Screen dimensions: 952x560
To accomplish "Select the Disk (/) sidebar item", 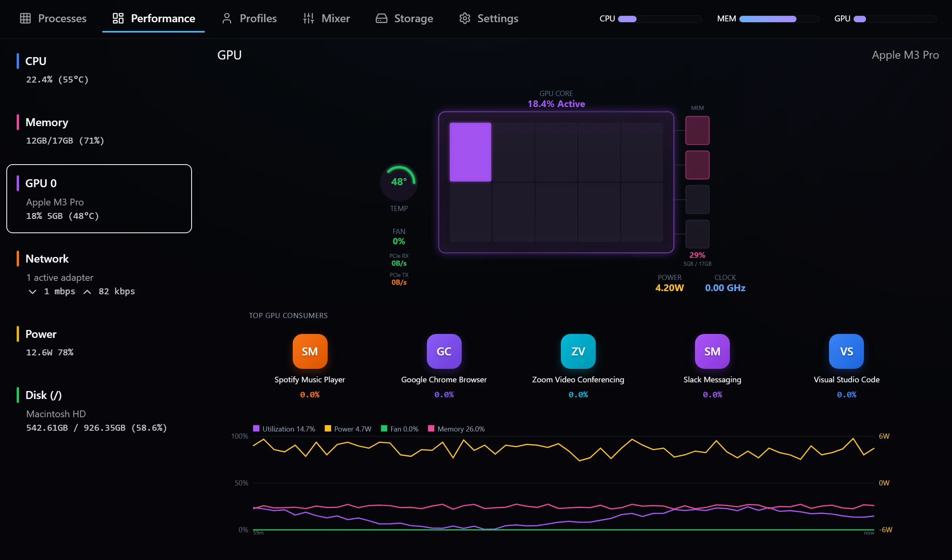I will click(99, 411).
